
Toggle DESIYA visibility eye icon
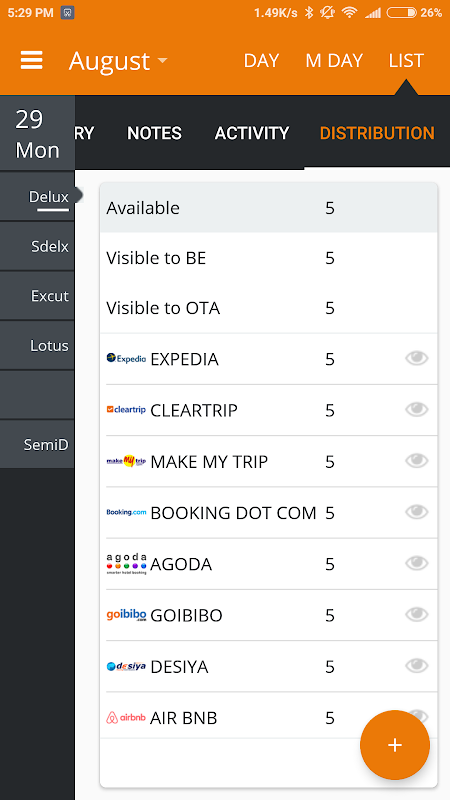(417, 666)
